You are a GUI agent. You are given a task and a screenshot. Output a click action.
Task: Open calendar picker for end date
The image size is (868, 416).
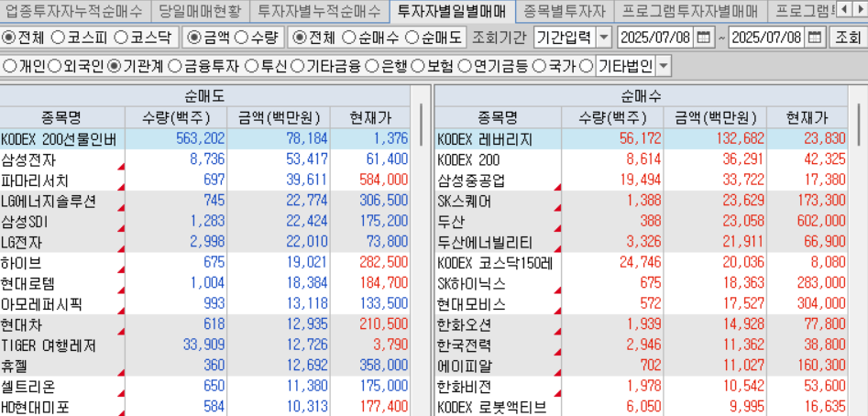click(814, 38)
